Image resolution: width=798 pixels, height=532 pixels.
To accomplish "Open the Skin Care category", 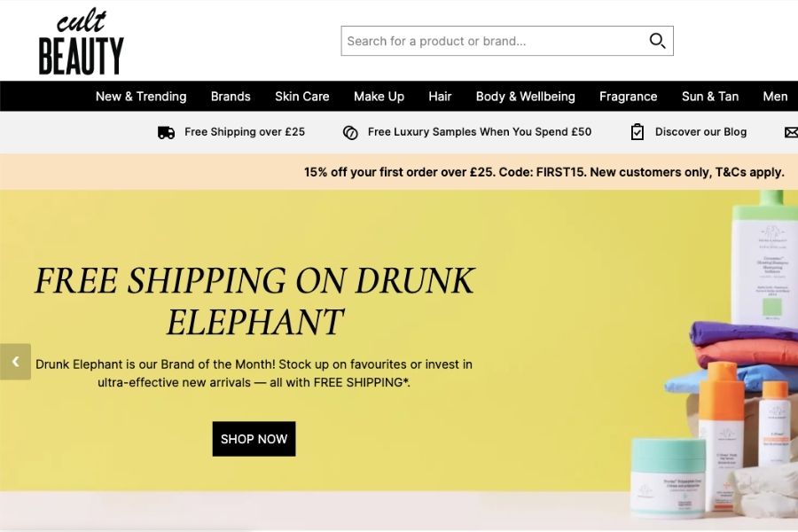I will 302,96.
